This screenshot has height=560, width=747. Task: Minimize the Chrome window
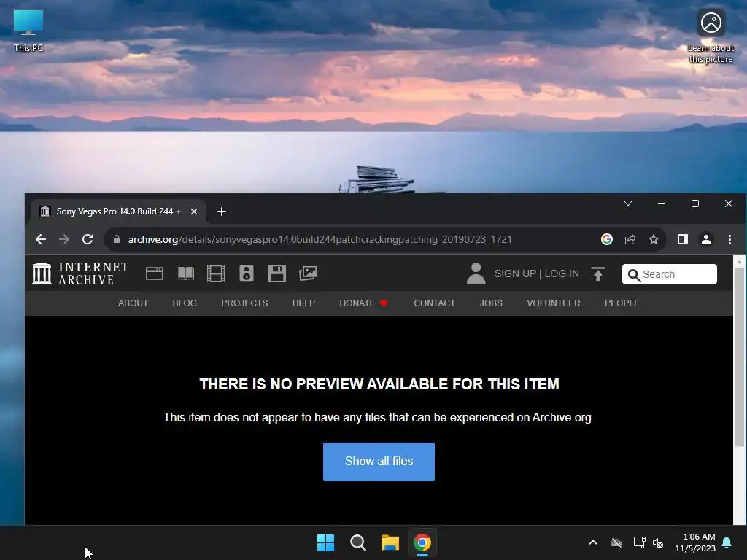[x=662, y=203]
